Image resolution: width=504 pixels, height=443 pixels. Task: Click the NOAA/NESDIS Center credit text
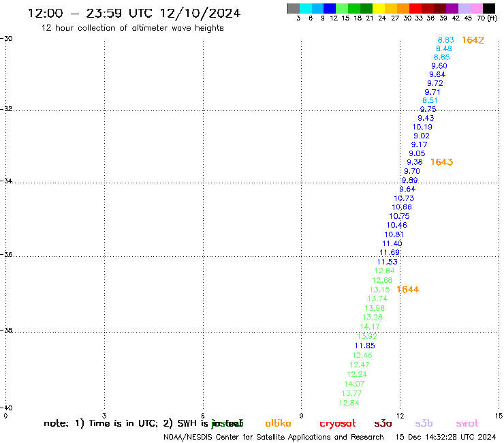coord(274,438)
